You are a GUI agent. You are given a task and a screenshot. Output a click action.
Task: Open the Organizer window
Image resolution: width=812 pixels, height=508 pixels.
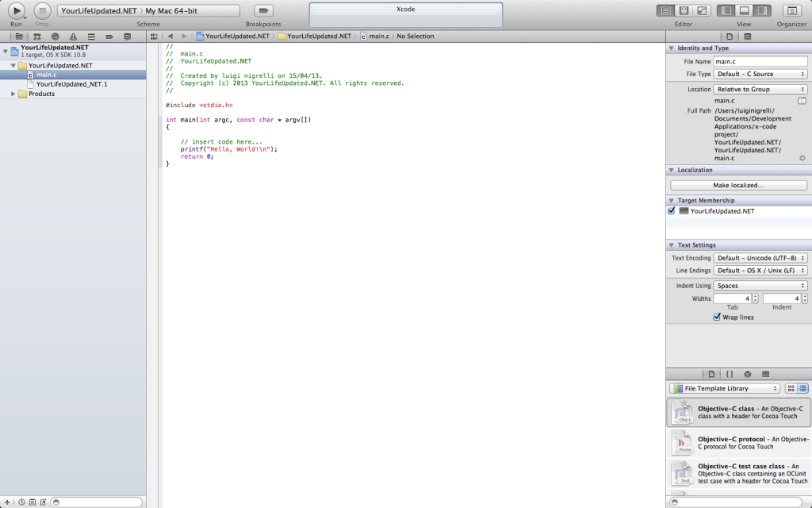pos(791,10)
